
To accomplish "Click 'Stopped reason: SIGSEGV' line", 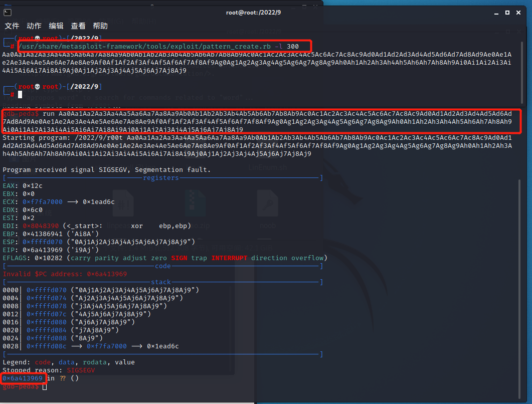I will (x=49, y=370).
